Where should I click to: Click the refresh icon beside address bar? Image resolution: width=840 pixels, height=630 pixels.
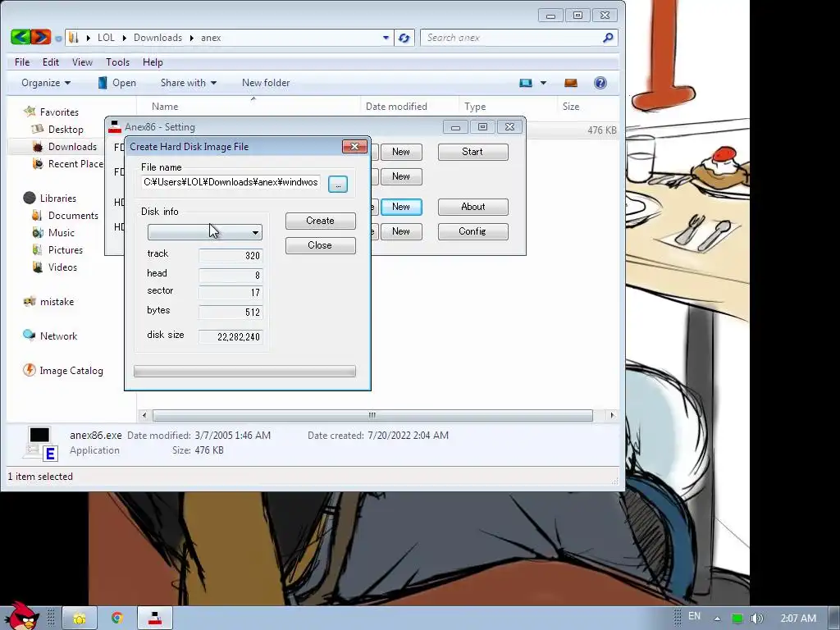tap(404, 38)
